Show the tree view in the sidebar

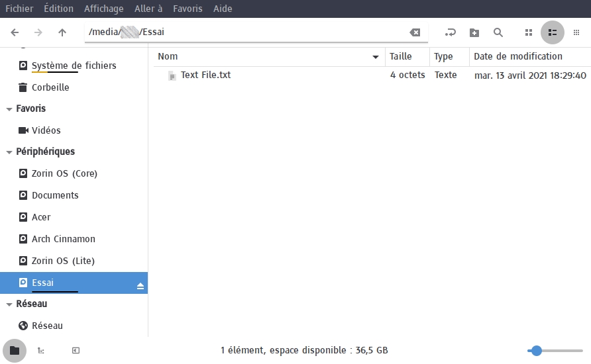tap(41, 351)
